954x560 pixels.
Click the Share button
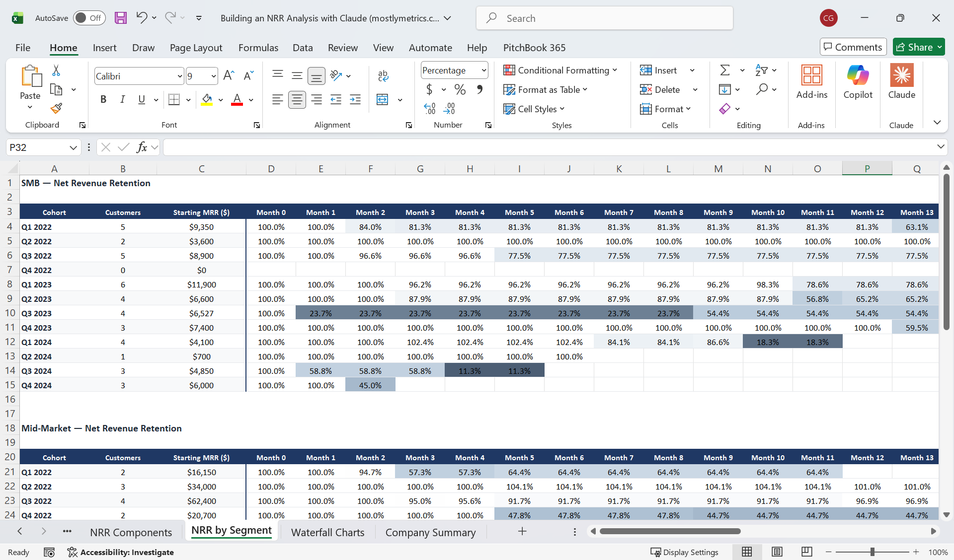pyautogui.click(x=914, y=47)
